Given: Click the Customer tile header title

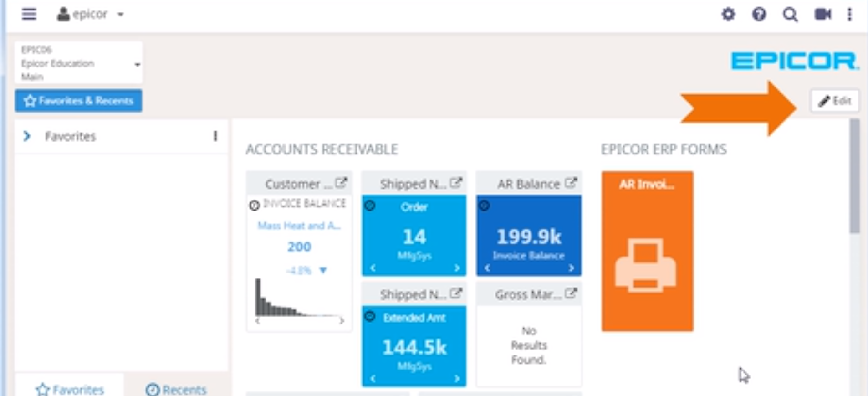Looking at the screenshot, I should [299, 184].
